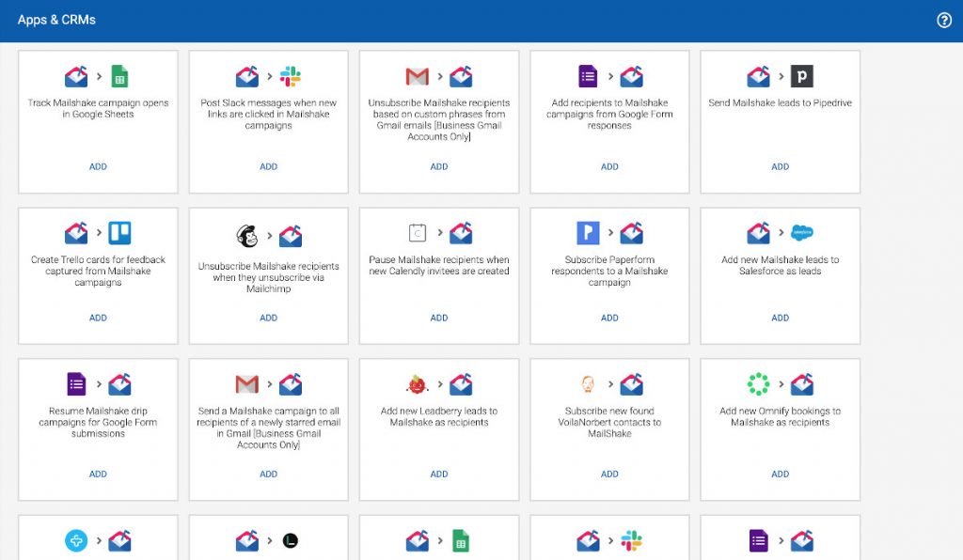Add new Leadberry leads integration
Screen dimensions: 963x560
439,474
